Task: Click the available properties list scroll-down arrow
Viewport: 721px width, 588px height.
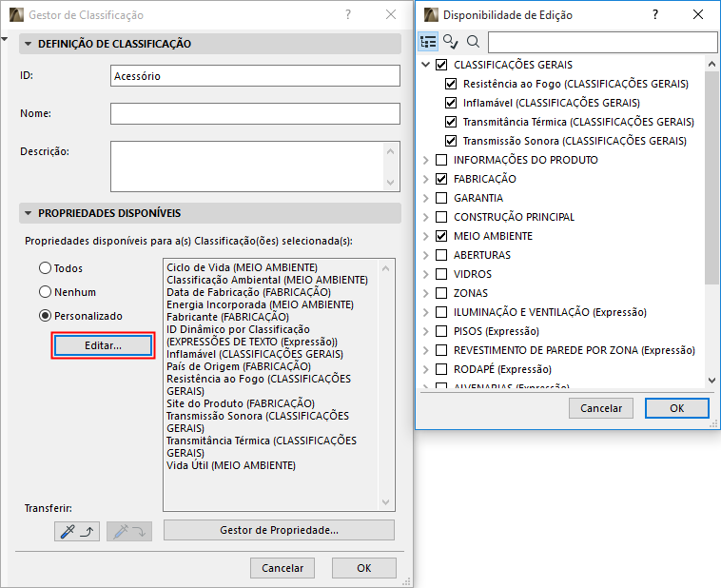Action: coord(386,502)
